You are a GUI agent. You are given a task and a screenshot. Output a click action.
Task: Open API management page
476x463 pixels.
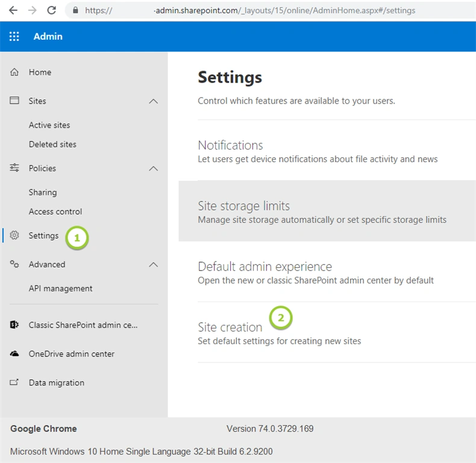[60, 289]
